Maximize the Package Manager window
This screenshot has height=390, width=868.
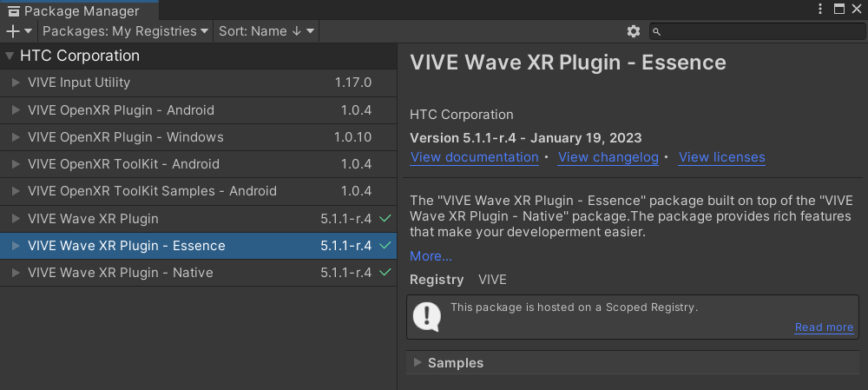click(839, 9)
